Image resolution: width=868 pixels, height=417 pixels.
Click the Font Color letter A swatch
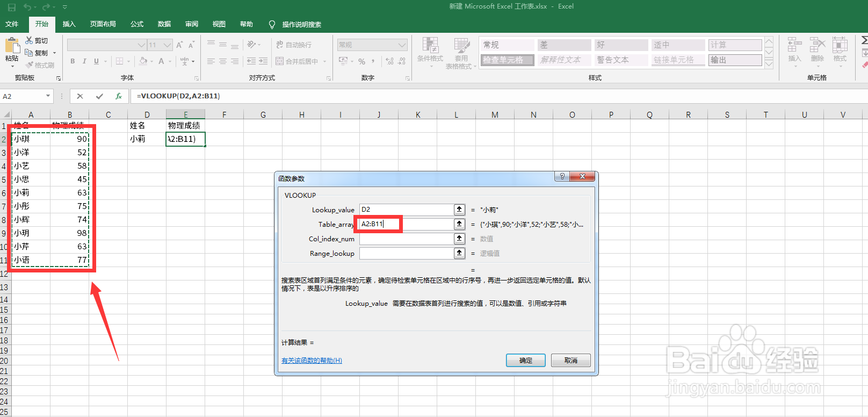[x=161, y=61]
